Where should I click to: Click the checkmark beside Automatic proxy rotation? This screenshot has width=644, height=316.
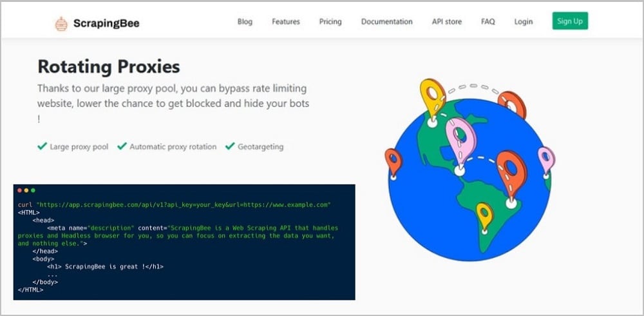122,146
